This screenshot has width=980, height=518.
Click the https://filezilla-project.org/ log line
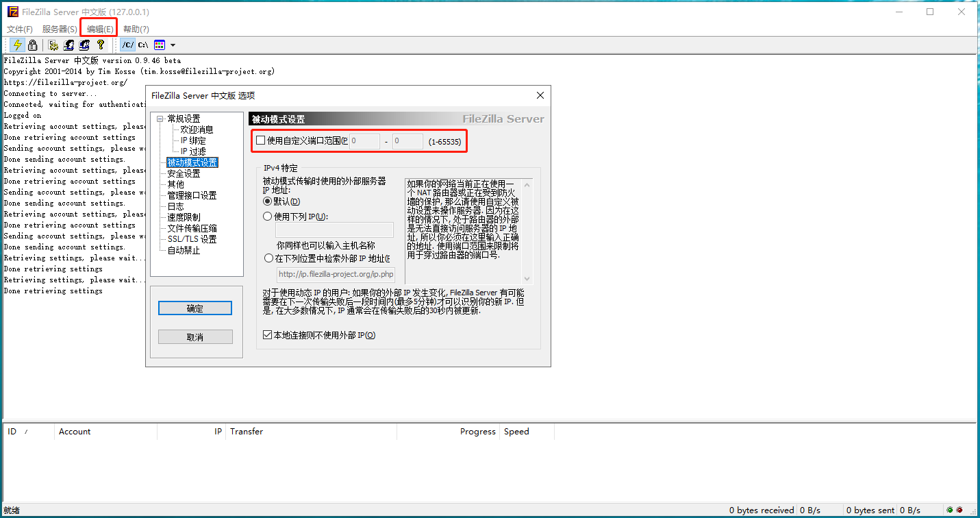[x=65, y=83]
